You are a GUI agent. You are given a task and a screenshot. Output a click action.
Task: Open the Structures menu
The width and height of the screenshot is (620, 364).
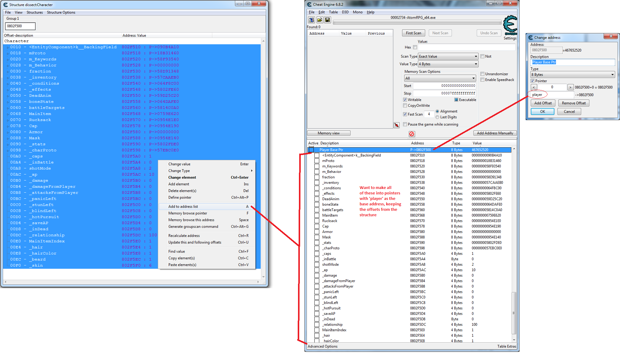35,12
